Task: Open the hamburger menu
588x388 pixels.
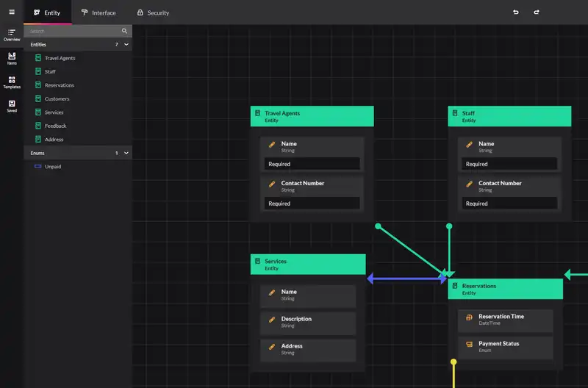Action: (x=12, y=12)
